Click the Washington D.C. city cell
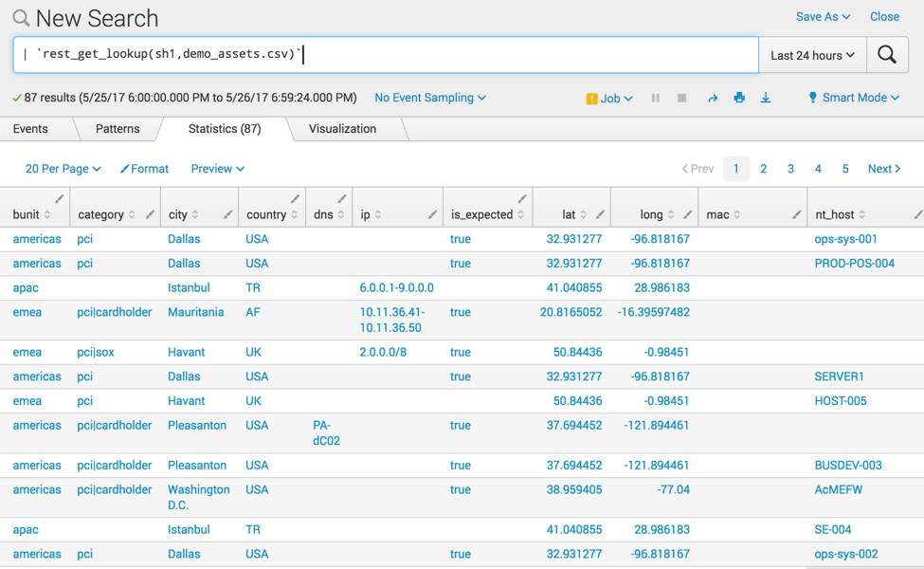Screen dimensions: 924x569 199,498
